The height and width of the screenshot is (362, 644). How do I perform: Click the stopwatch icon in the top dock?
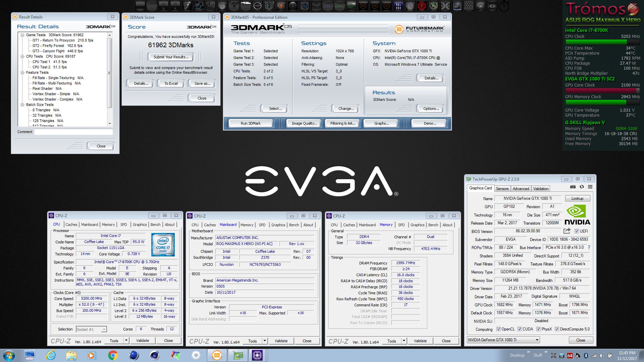504,6
